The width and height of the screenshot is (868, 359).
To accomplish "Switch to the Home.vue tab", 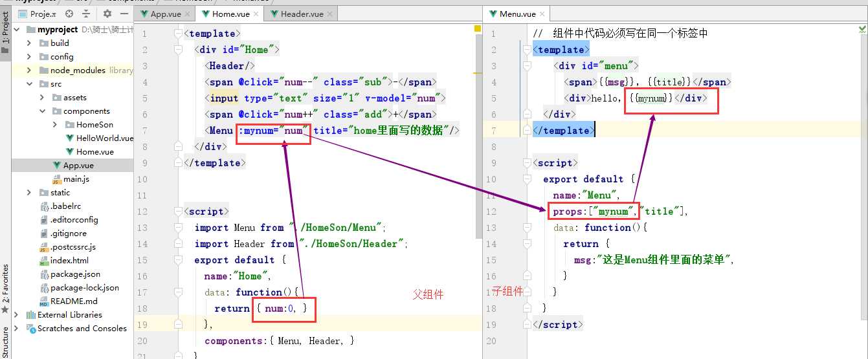I will (229, 14).
